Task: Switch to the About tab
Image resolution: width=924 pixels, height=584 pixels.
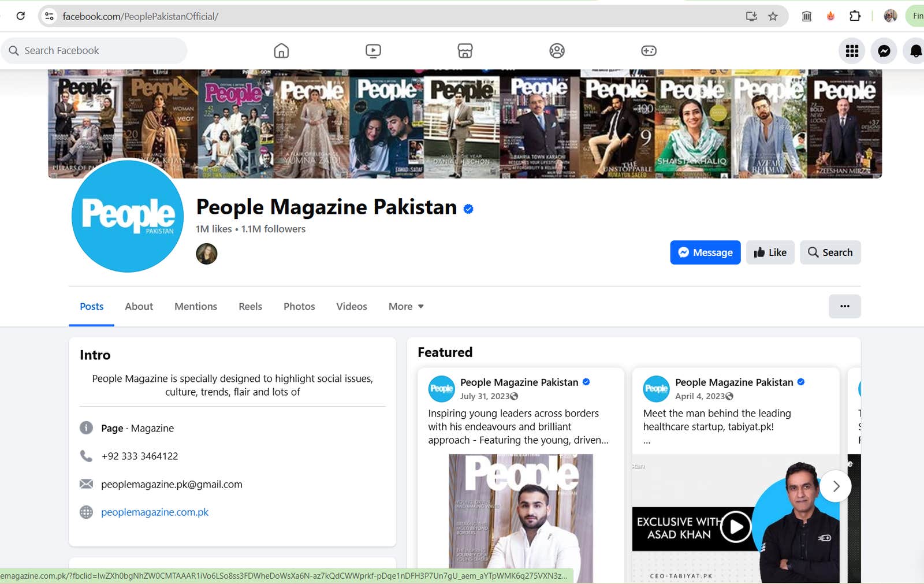Action: coord(139,306)
